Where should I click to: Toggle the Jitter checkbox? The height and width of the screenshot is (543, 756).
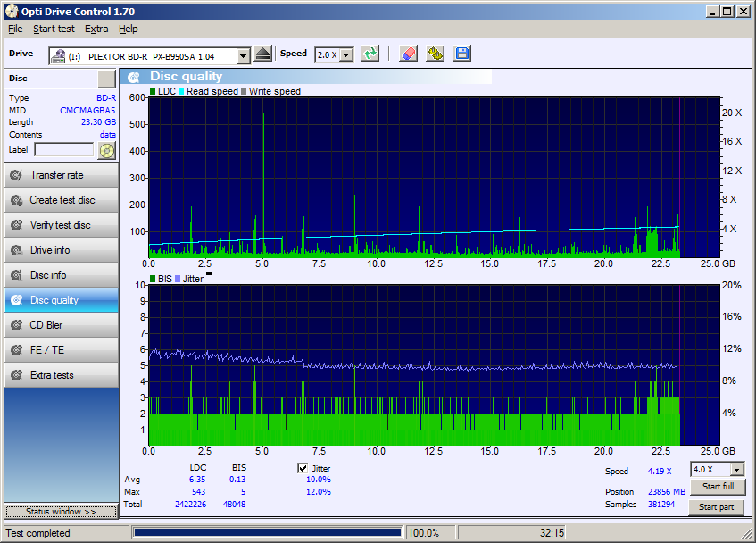click(x=303, y=468)
